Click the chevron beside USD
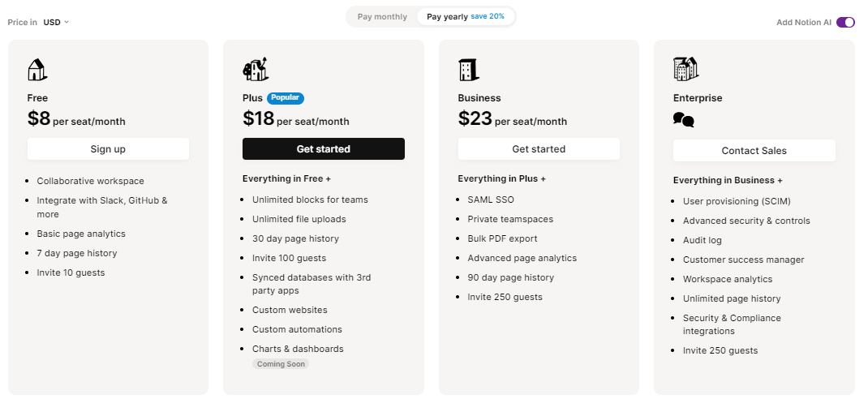Image resolution: width=868 pixels, height=399 pixels. point(67,22)
